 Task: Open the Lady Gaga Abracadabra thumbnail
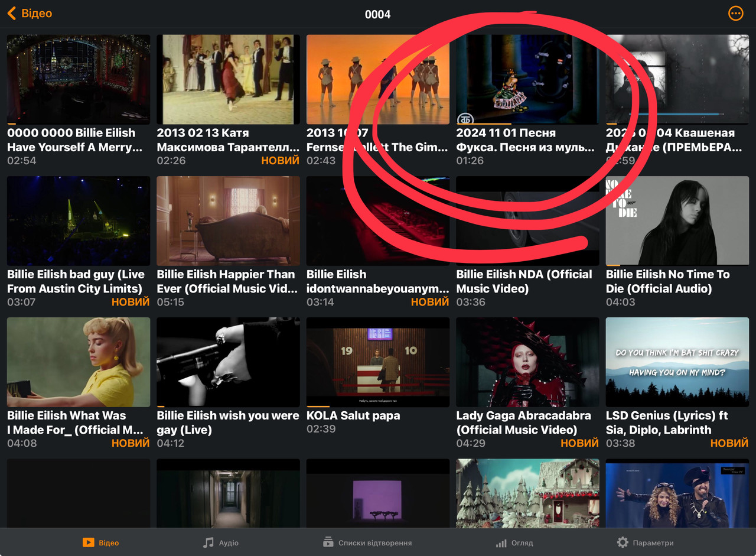(527, 362)
